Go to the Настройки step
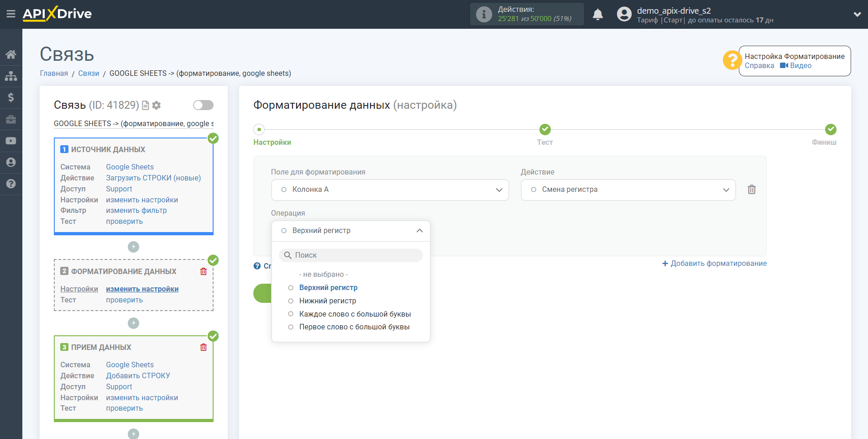The width and height of the screenshot is (868, 439). (x=272, y=142)
